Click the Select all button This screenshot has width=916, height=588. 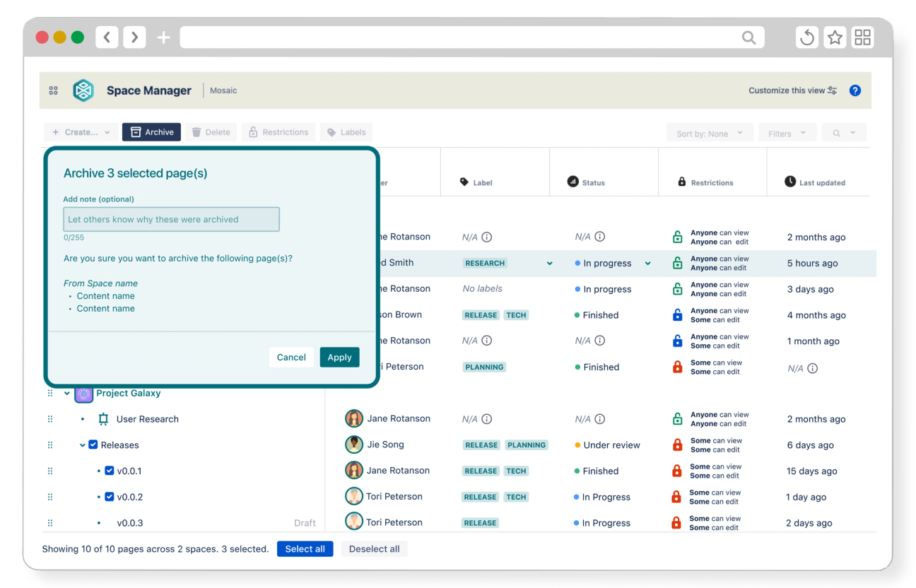[x=305, y=548]
